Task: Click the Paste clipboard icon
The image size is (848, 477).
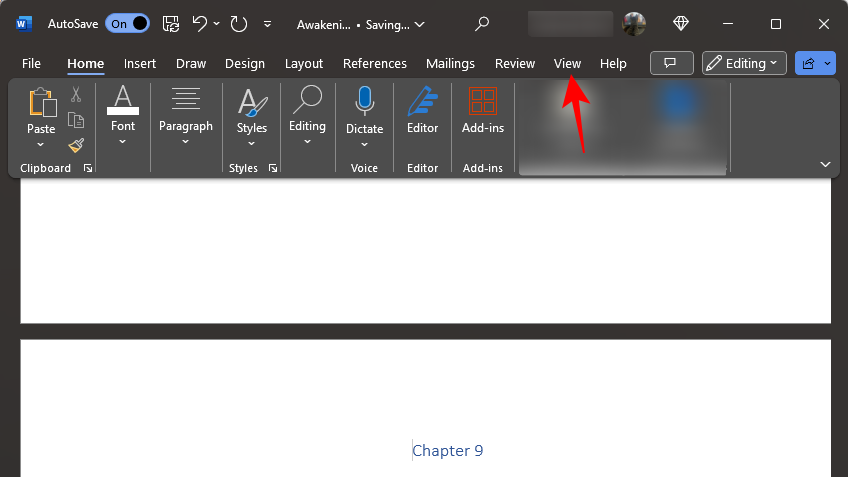Action: [42, 102]
